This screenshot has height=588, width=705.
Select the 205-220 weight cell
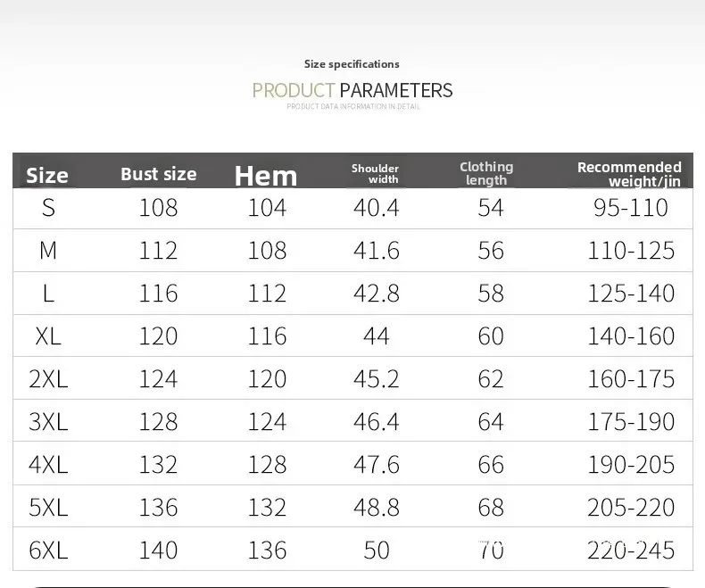coord(631,508)
